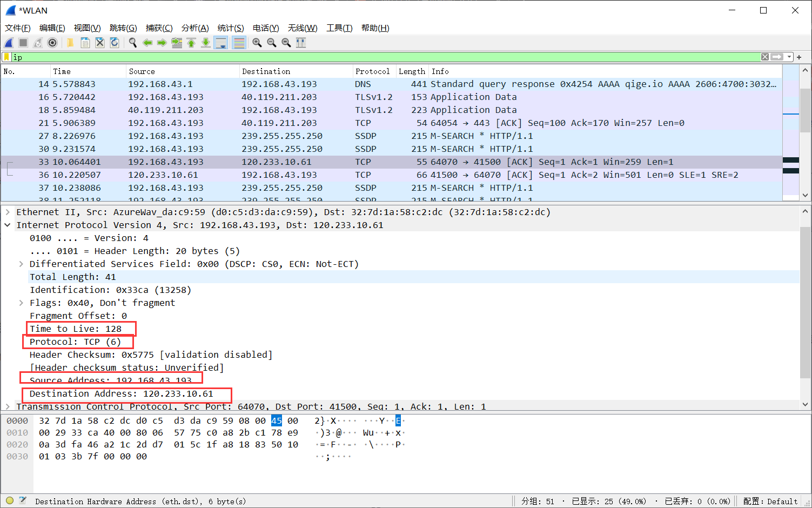
Task: Open the display filter history dropdown
Action: 789,57
